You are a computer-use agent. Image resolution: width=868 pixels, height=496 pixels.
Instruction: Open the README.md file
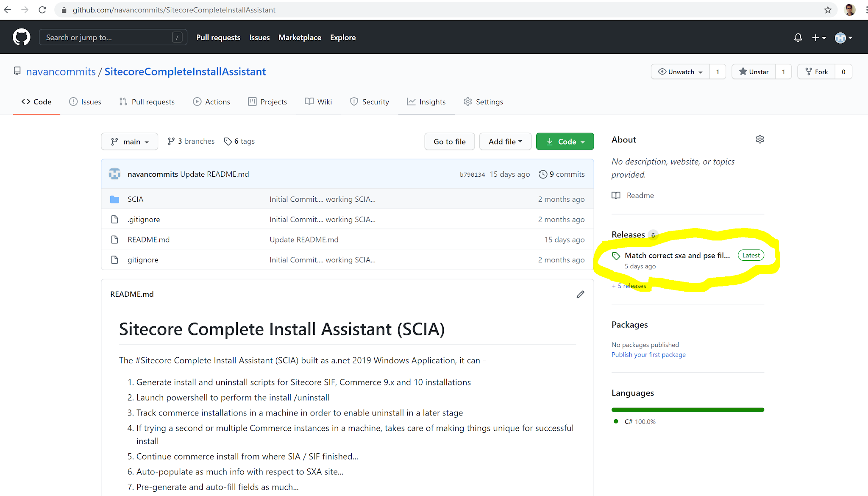point(148,240)
